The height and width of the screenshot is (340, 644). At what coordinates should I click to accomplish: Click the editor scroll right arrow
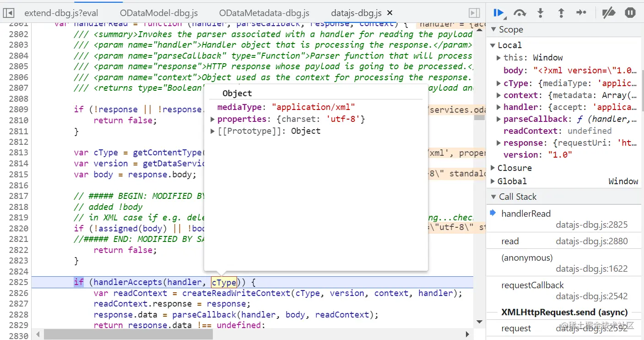[x=467, y=335]
